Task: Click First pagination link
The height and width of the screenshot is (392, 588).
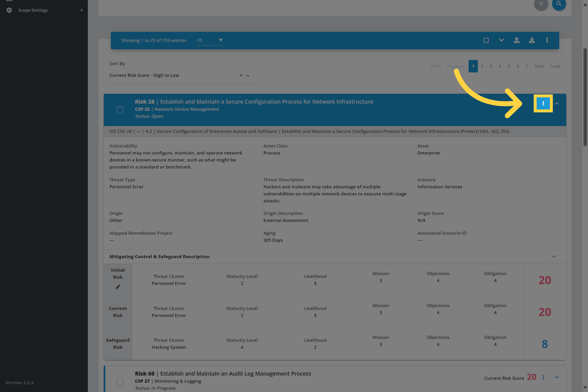Action: [435, 66]
